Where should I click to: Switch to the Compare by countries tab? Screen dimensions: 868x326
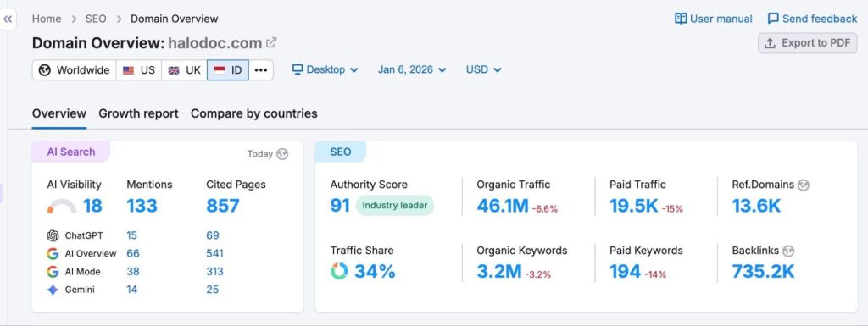[254, 113]
